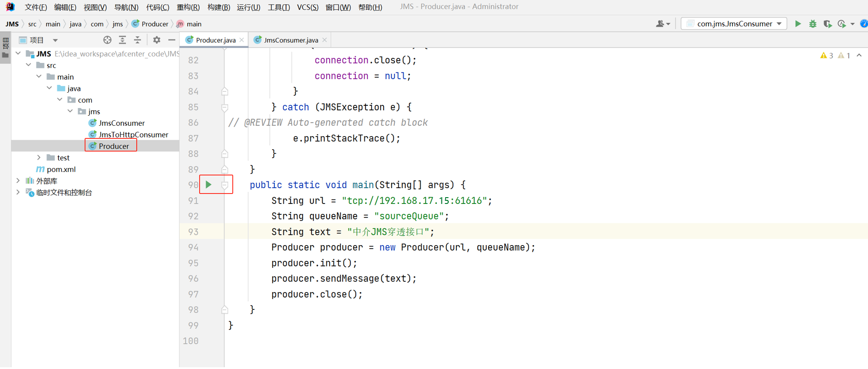Expand the 外部库 external libraries node
Viewport: 868px width, 369px height.
18,181
